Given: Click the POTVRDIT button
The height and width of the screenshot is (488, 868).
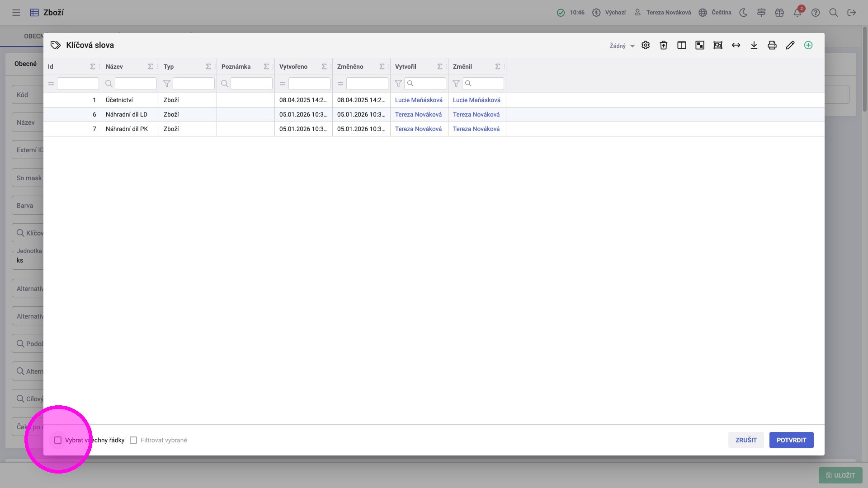Looking at the screenshot, I should click(791, 440).
